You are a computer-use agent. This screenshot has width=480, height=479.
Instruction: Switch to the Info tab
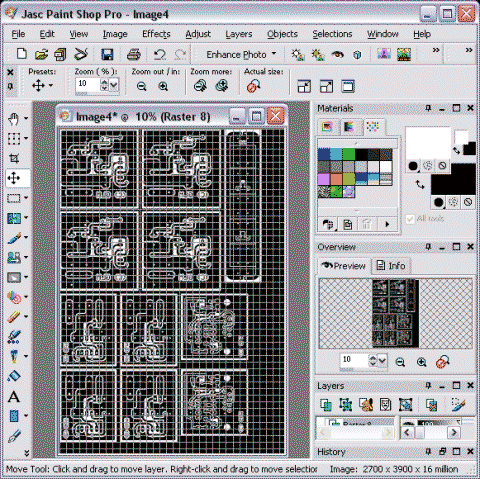coord(391,266)
